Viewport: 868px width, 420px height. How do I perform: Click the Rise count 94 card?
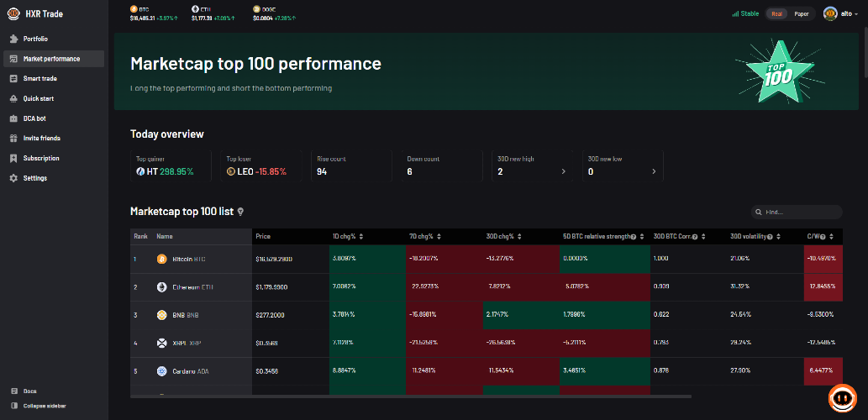pos(351,165)
